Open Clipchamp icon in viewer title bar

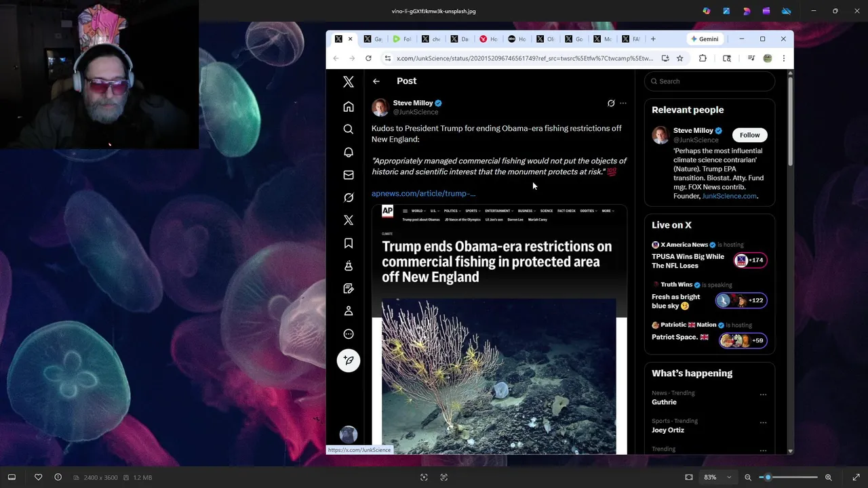[766, 11]
